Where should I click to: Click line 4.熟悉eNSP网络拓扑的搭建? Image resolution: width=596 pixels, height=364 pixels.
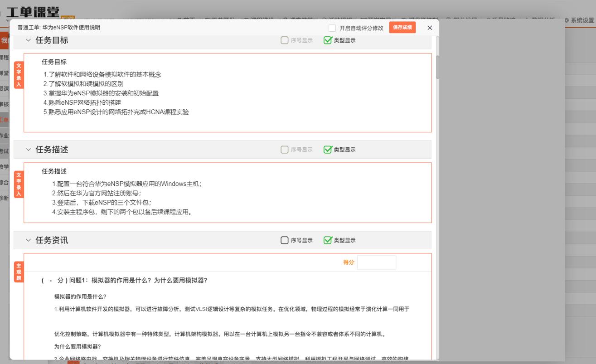(x=82, y=102)
